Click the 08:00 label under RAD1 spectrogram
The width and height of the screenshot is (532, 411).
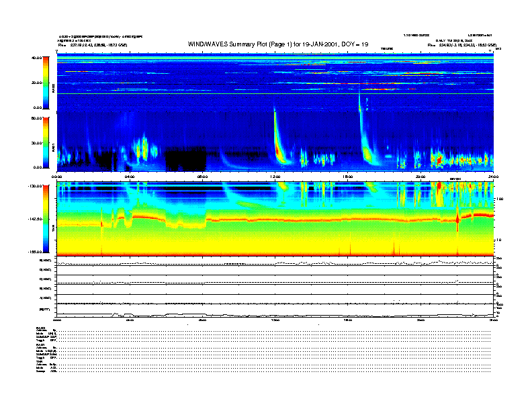click(202, 177)
